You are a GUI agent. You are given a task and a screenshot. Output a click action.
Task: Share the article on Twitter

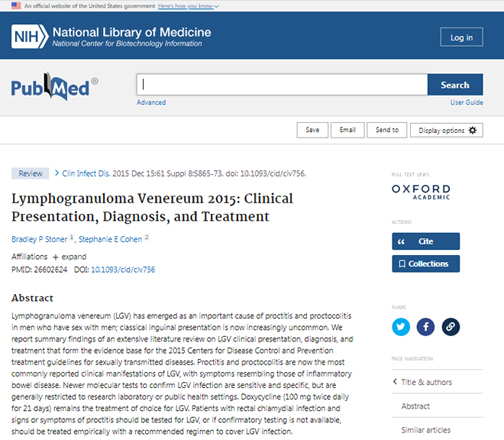pyautogui.click(x=401, y=327)
